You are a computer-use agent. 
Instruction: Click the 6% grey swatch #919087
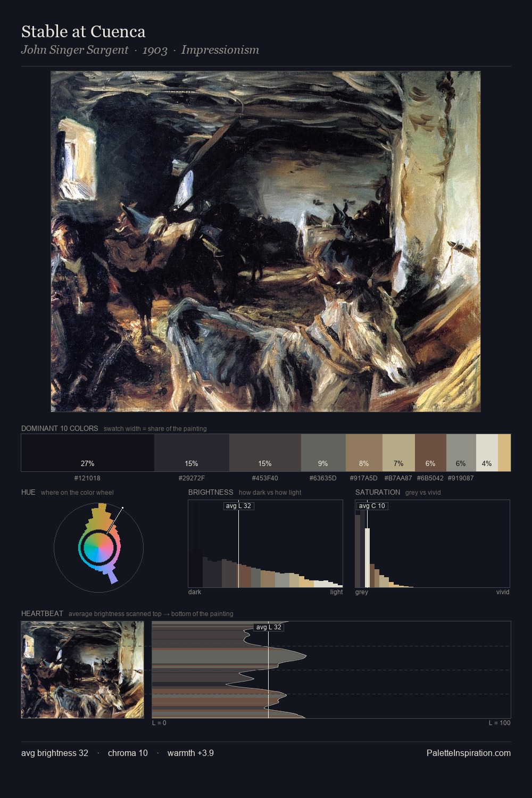click(x=461, y=453)
